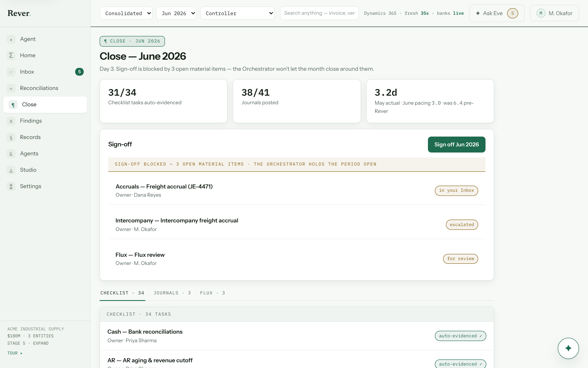Click the sign-off blocked warning banner
Screen dimensions: 588x368
coord(297,165)
